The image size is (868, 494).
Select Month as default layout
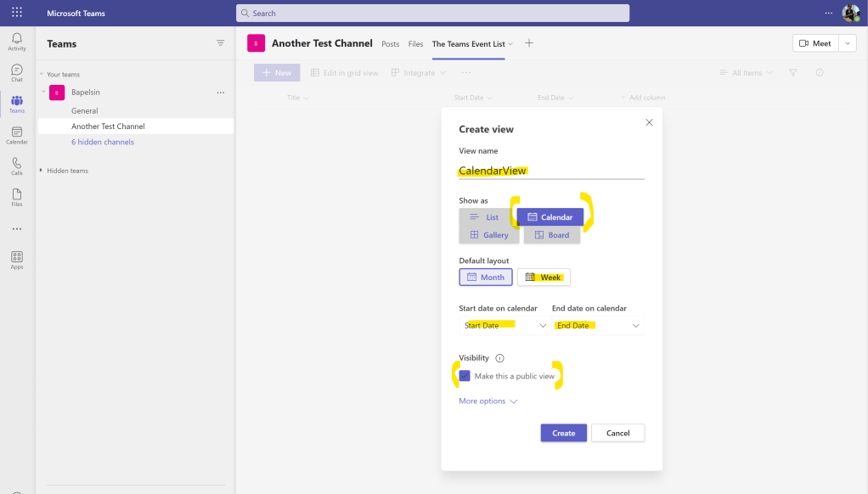[x=486, y=278]
